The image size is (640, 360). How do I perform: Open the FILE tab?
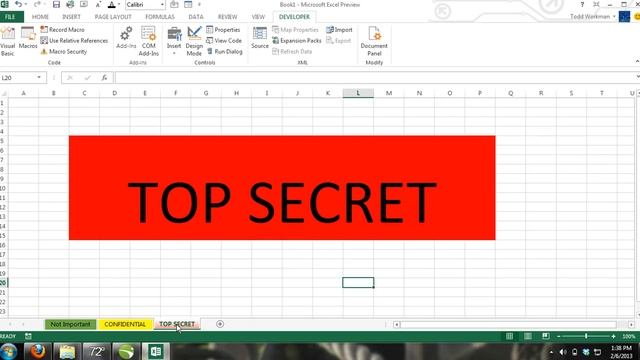(11, 17)
